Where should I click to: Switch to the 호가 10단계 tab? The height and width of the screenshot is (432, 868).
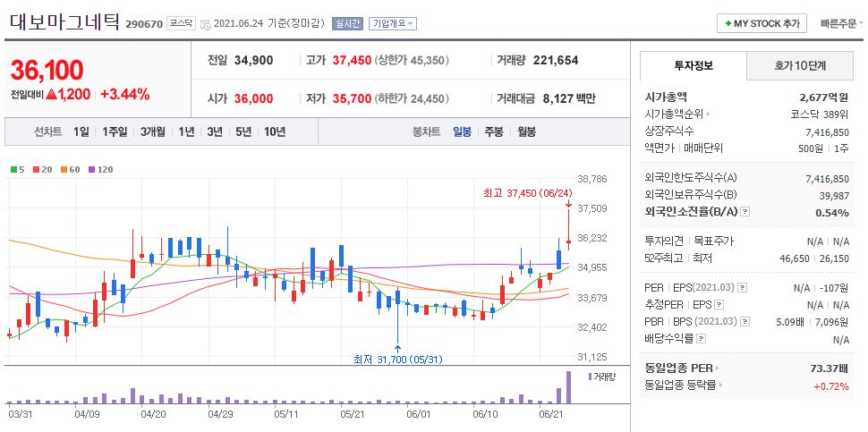(x=800, y=66)
